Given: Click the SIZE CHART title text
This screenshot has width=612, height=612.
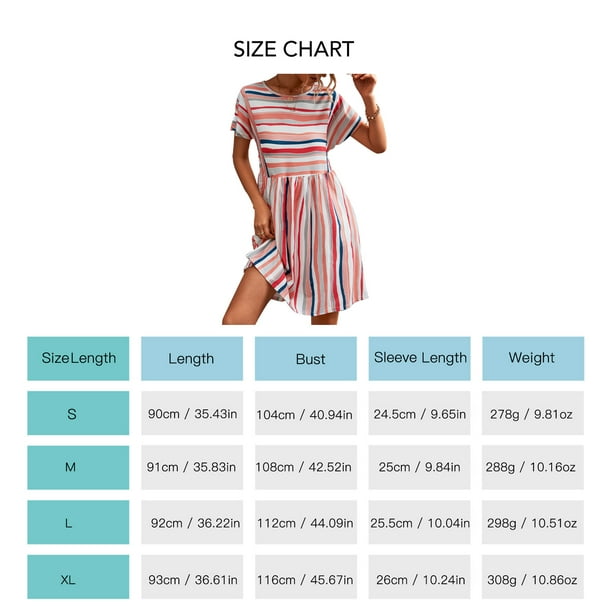Looking at the screenshot, I should (x=294, y=49).
